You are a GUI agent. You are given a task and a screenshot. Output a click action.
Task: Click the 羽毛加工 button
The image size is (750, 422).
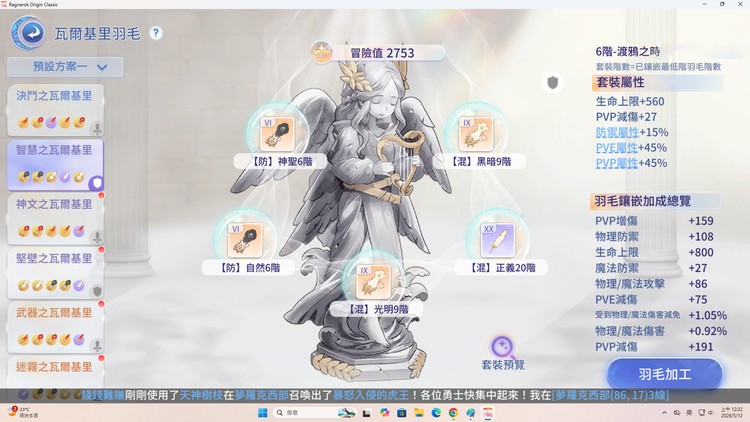[x=664, y=374]
